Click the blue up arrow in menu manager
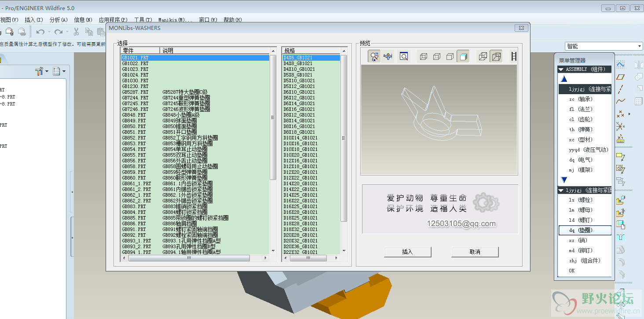 point(564,79)
